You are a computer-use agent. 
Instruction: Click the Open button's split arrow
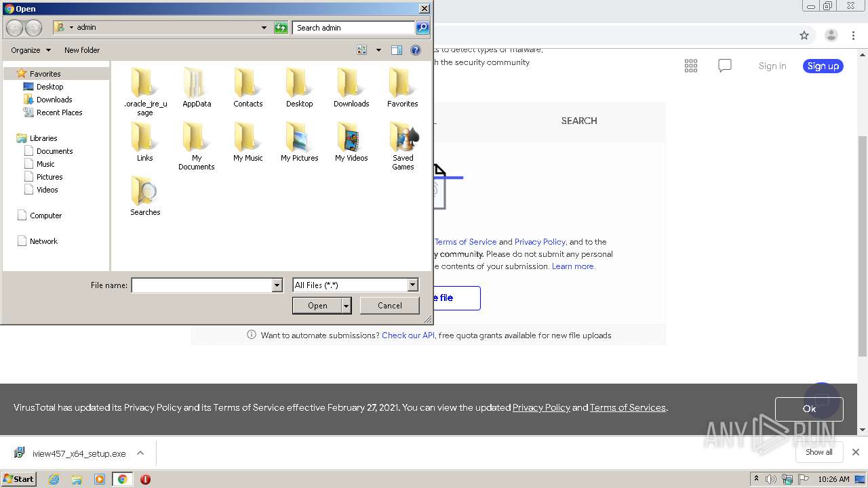coord(347,306)
